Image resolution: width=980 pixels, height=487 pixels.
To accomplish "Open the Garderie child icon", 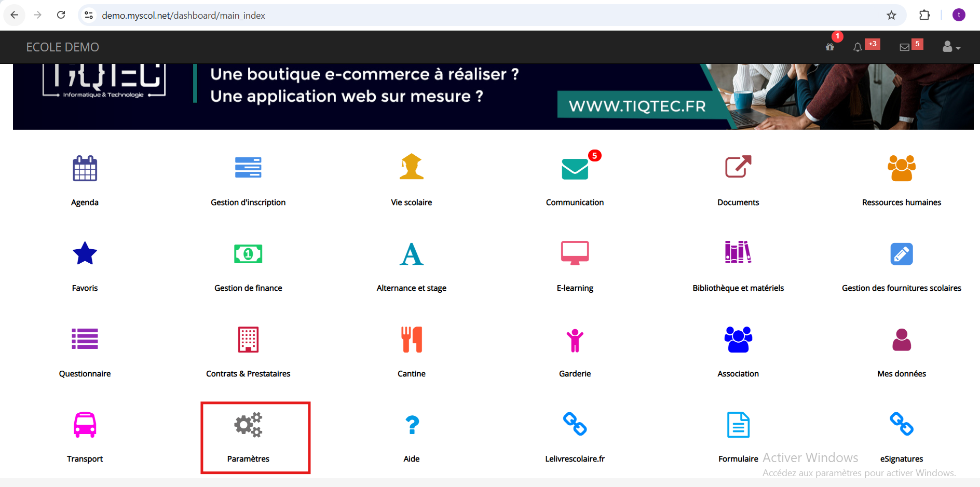I will pos(575,341).
